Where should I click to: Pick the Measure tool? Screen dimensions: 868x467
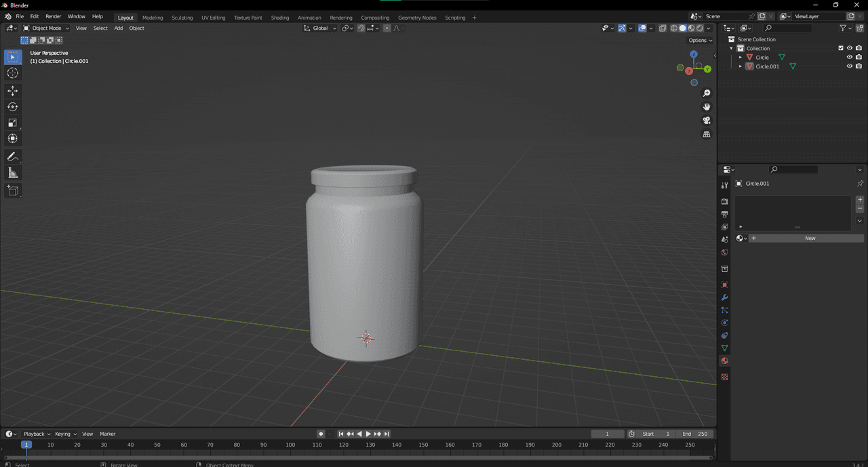(x=13, y=173)
